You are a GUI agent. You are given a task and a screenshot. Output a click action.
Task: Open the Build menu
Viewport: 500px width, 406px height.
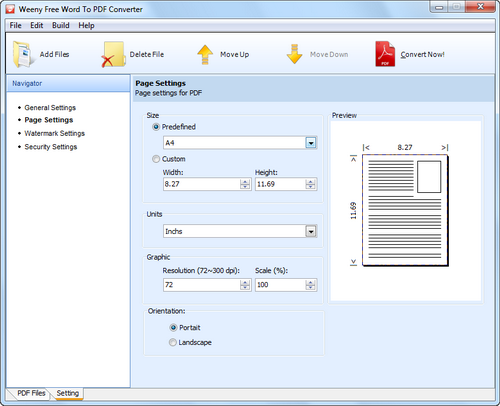tap(61, 25)
